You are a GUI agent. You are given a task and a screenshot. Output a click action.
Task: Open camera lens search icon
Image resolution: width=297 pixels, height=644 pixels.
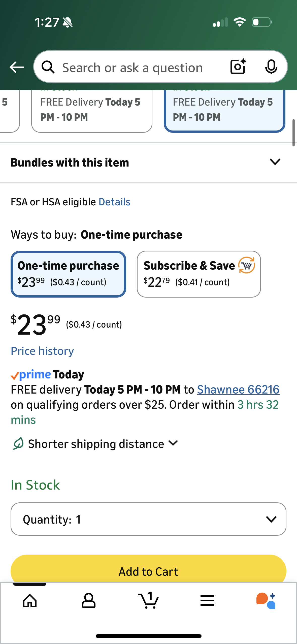238,67
